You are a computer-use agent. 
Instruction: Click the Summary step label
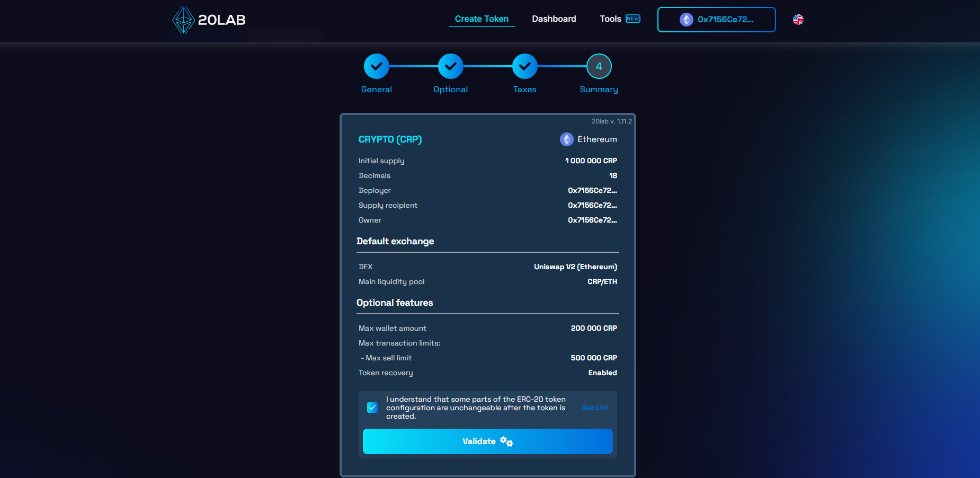(599, 90)
